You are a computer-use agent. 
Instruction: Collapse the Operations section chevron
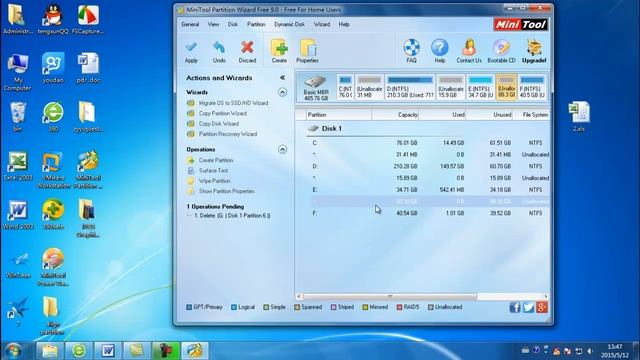click(282, 149)
